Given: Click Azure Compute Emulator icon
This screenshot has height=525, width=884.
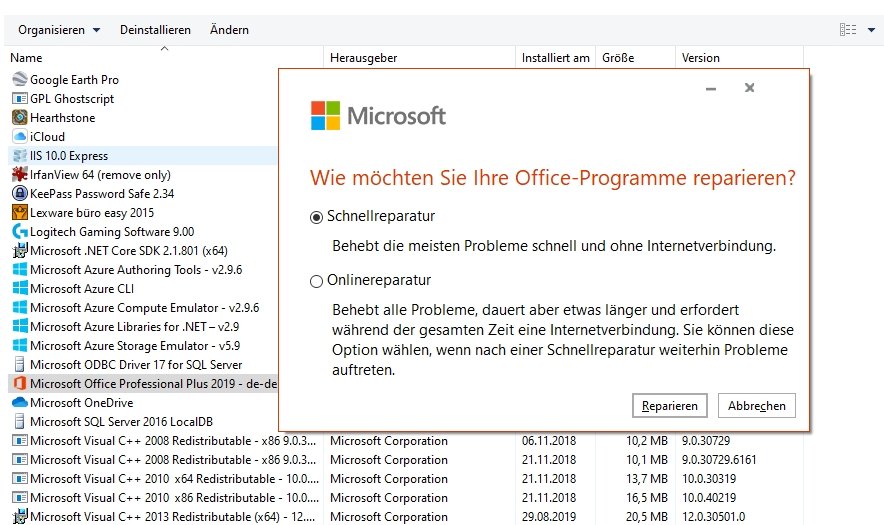Looking at the screenshot, I should click(20, 307).
